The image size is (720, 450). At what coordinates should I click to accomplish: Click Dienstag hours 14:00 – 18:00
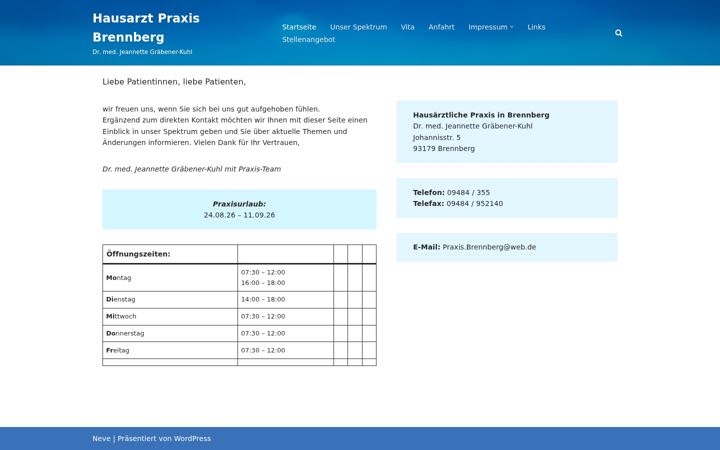(263, 299)
